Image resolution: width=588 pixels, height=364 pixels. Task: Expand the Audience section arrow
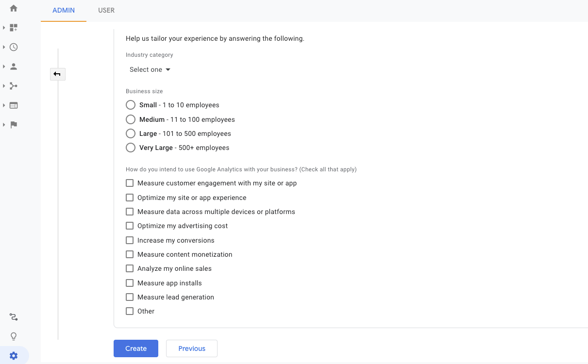pyautogui.click(x=4, y=66)
